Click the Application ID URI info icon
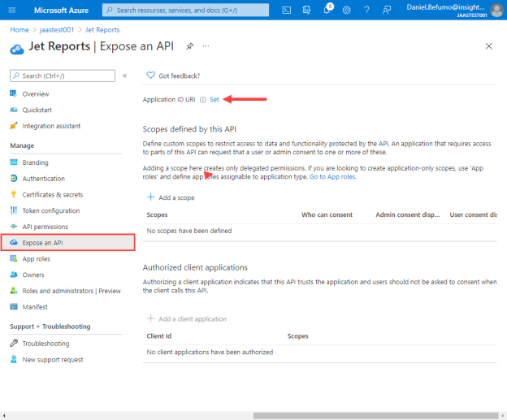 coord(203,100)
